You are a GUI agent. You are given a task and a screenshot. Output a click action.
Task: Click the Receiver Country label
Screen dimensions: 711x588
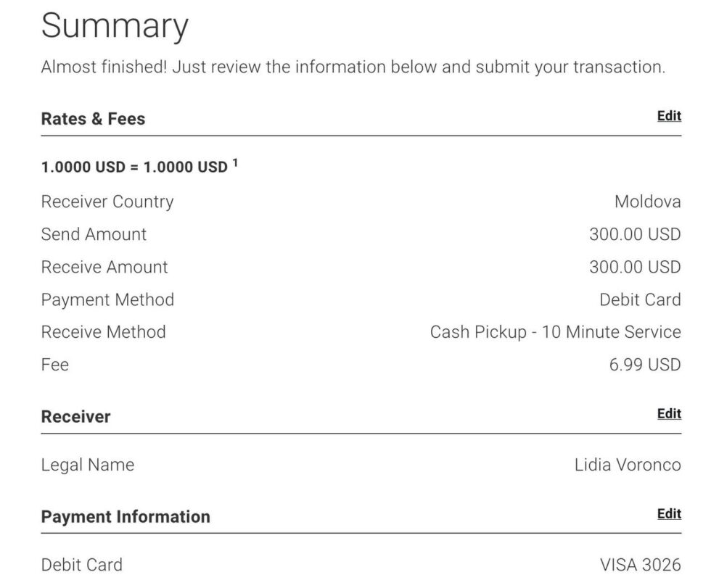click(107, 202)
